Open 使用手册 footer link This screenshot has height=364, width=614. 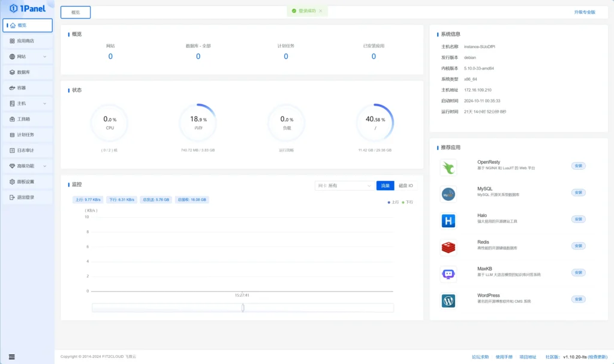504,357
